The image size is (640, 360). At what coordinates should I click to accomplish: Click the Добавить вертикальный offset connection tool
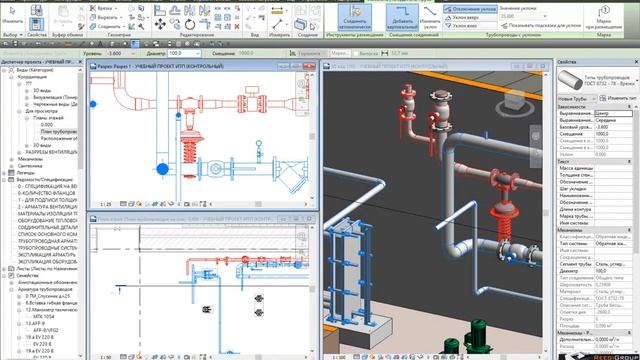[402, 17]
